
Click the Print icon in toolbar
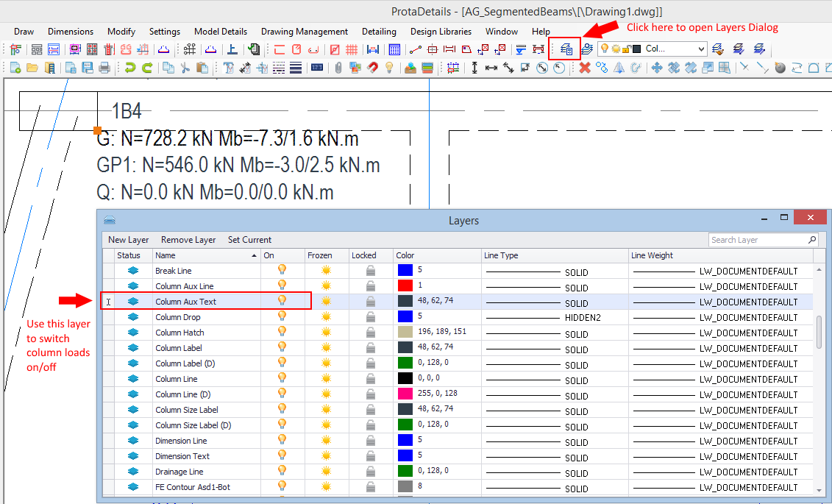[104, 68]
